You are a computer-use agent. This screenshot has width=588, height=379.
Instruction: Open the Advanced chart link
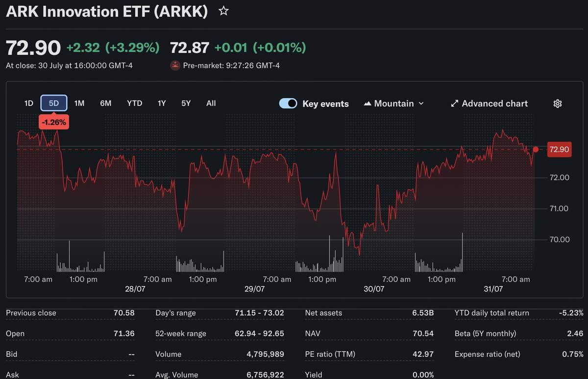tap(489, 103)
